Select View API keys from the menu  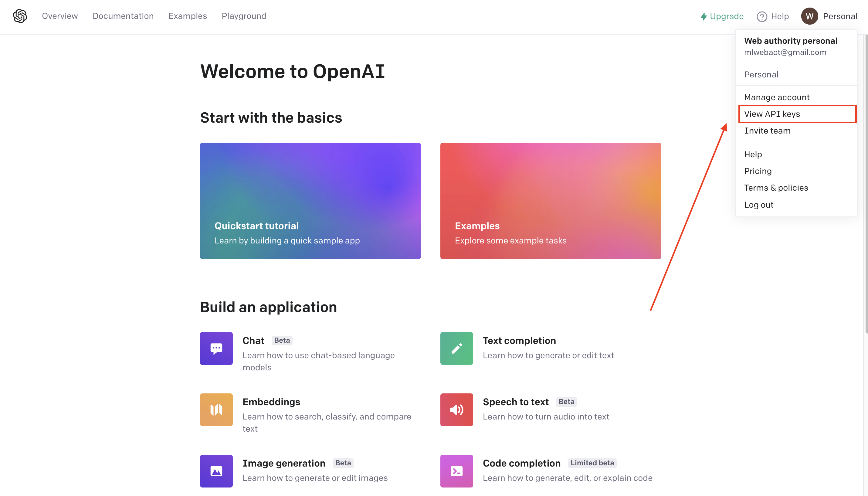[772, 114]
